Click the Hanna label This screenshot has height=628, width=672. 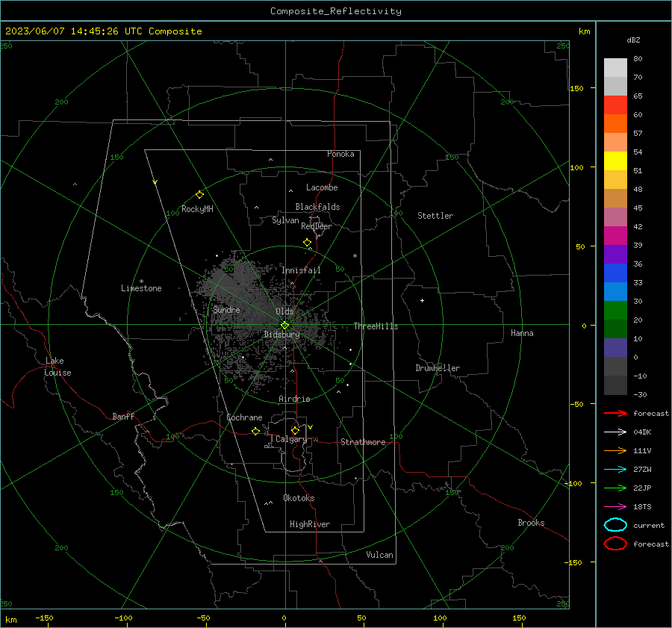(522, 333)
